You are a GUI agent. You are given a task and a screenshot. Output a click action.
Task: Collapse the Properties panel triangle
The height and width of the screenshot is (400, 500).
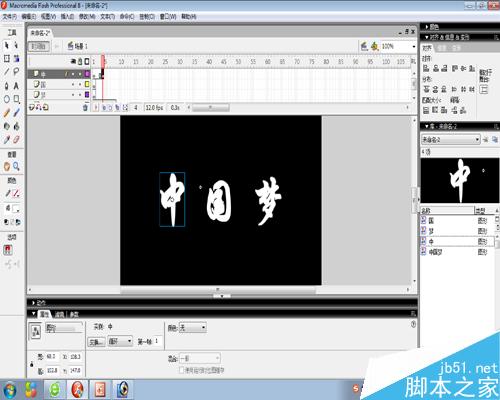tap(34, 314)
